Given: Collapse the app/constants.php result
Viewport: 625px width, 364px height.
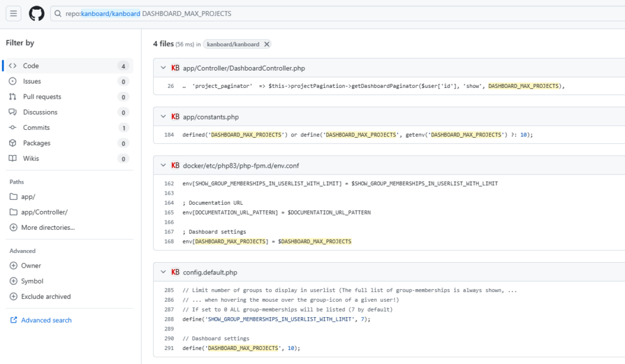Looking at the screenshot, I should click(163, 116).
